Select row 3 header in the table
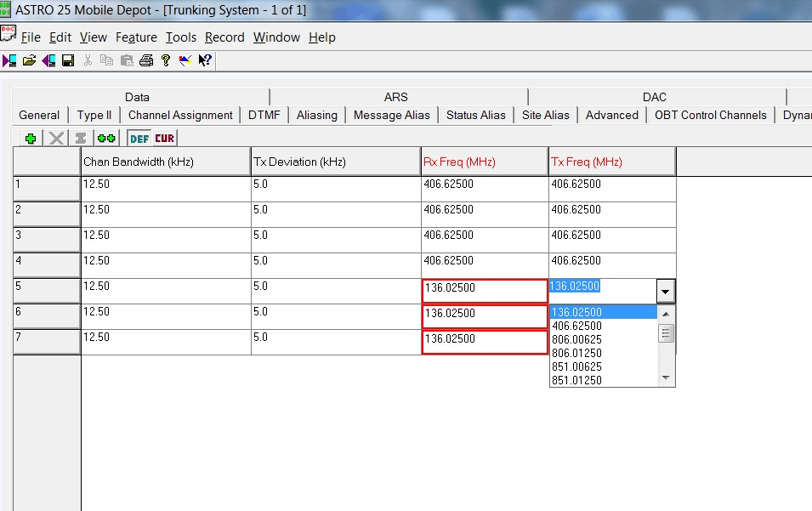This screenshot has height=511, width=812. coord(47,240)
